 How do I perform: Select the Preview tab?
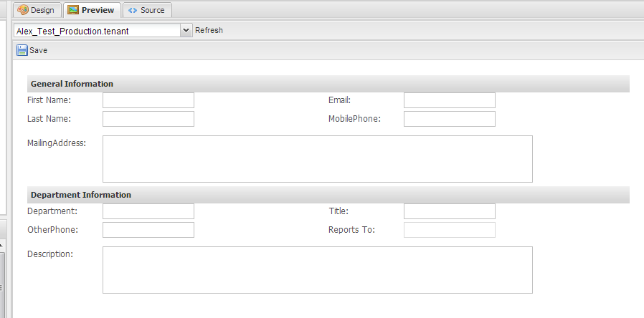click(x=92, y=10)
